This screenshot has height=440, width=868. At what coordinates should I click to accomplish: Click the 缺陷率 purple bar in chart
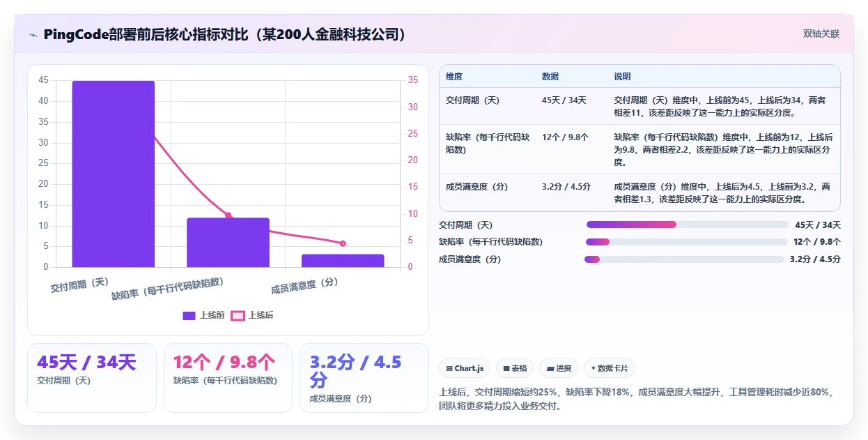tap(228, 243)
